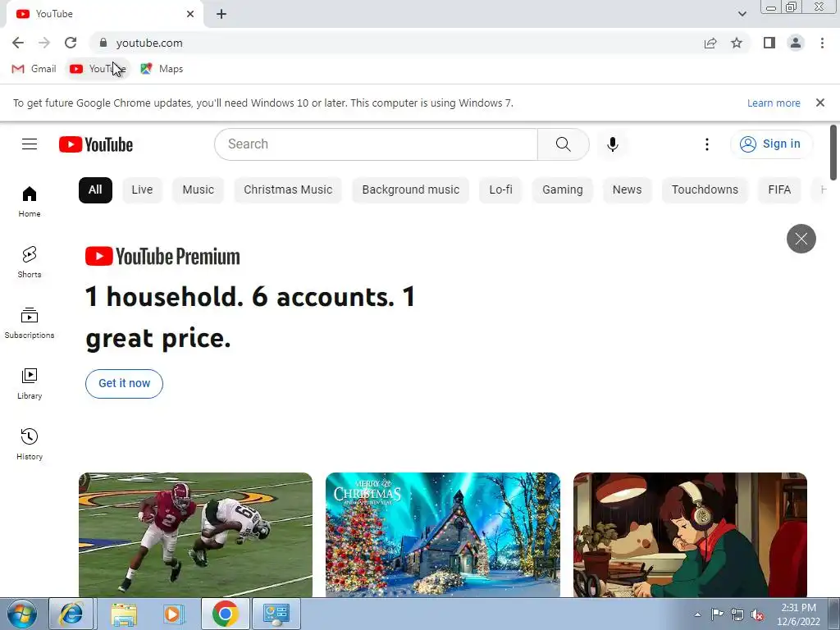Open the tab search chevron dropdown
840x630 pixels.
point(742,14)
